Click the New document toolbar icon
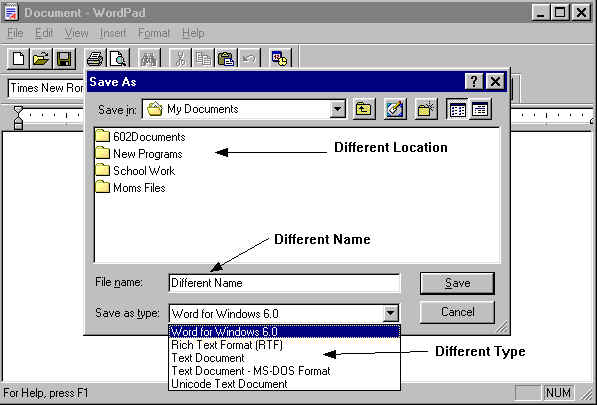 19,59
